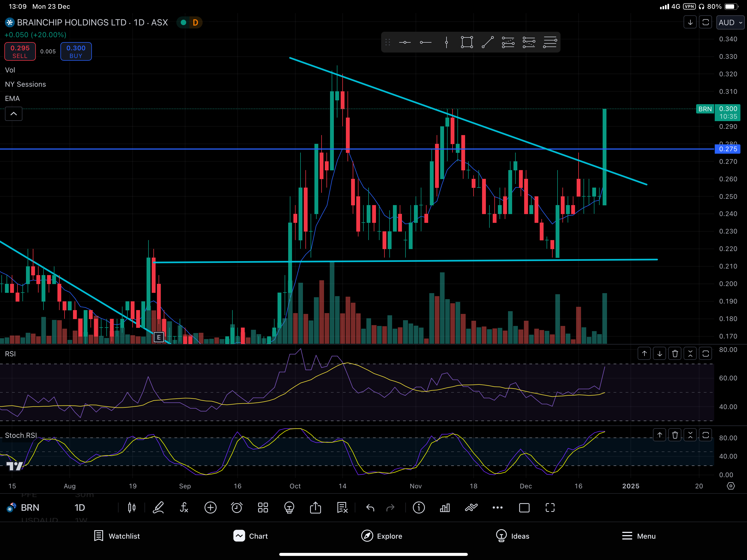Select the Stoch RSI pane label

(21, 435)
